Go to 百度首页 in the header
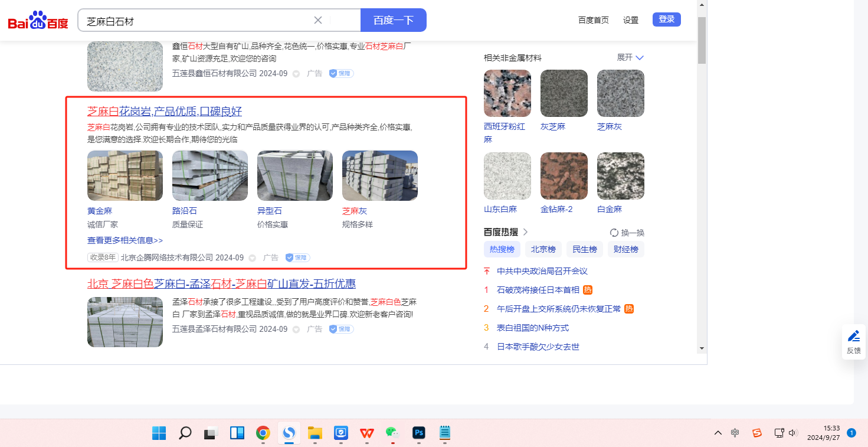The width and height of the screenshot is (868, 447). (594, 20)
